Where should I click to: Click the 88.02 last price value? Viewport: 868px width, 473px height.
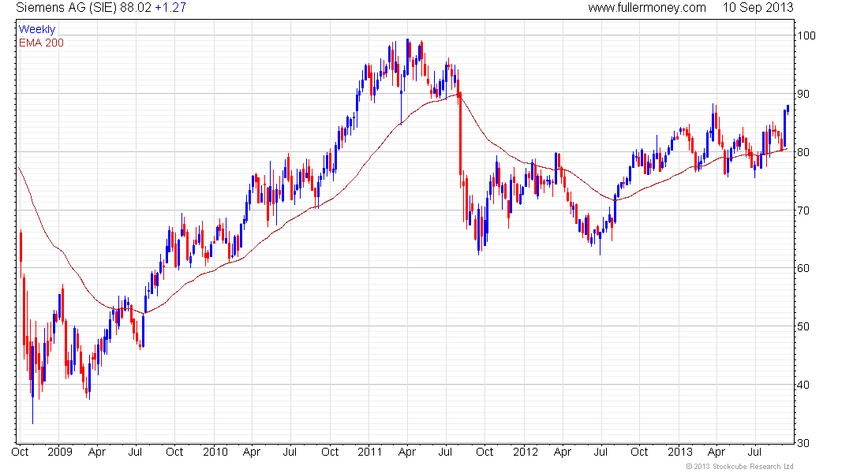[x=136, y=8]
